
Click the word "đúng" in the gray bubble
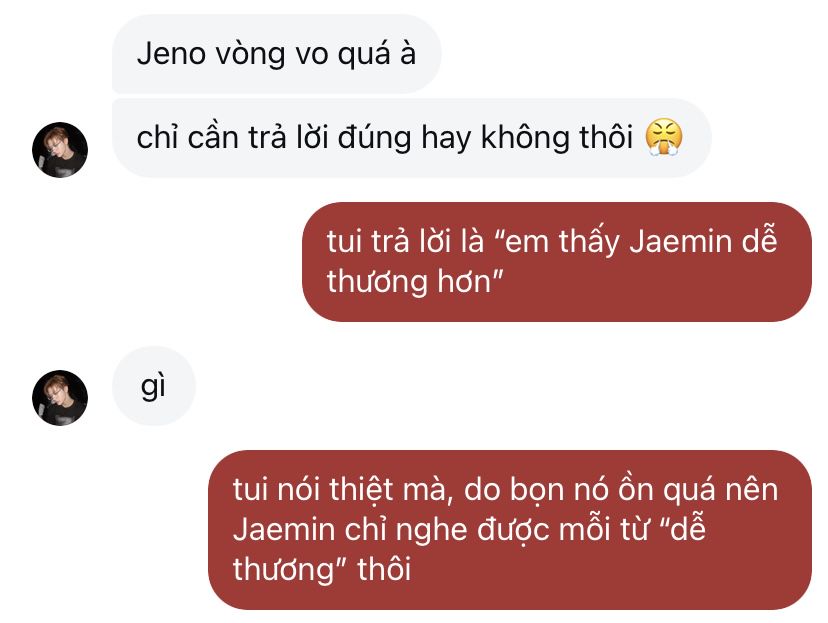374,138
